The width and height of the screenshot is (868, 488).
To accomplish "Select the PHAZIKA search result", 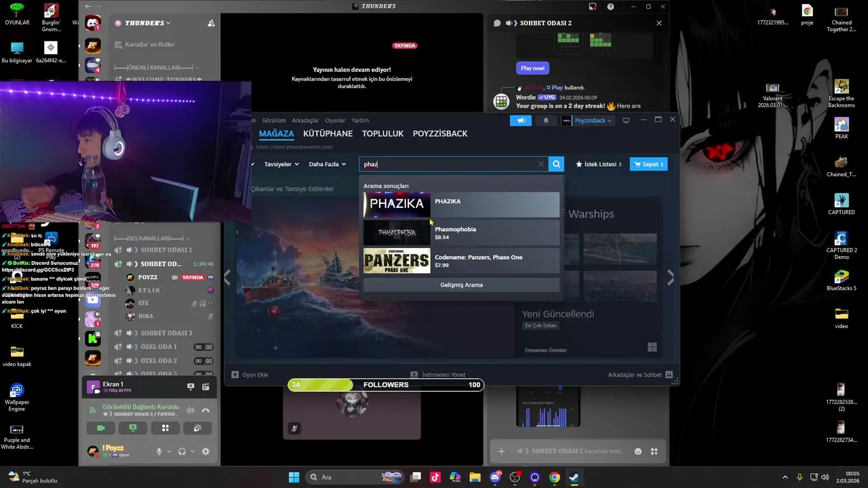I will tap(461, 205).
